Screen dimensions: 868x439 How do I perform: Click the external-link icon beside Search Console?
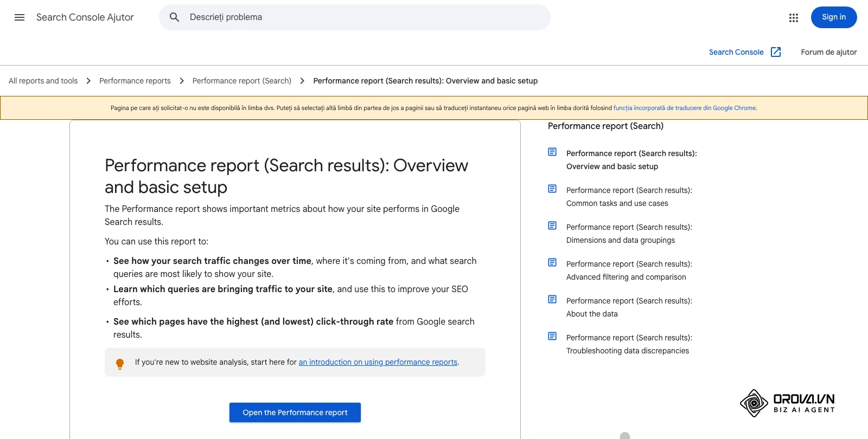click(776, 52)
